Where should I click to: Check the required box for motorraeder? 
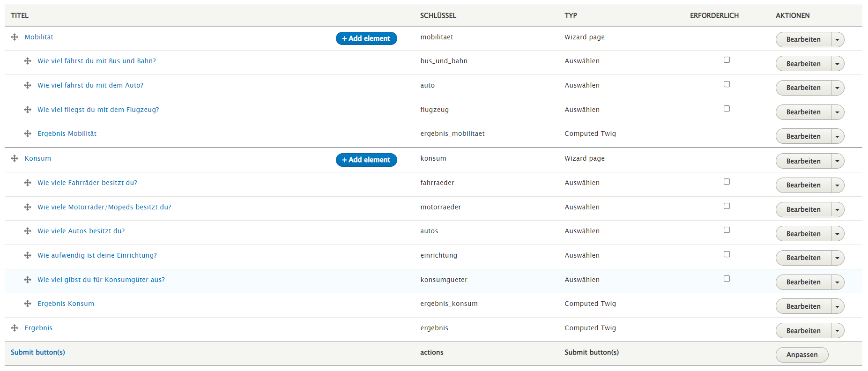coord(727,206)
